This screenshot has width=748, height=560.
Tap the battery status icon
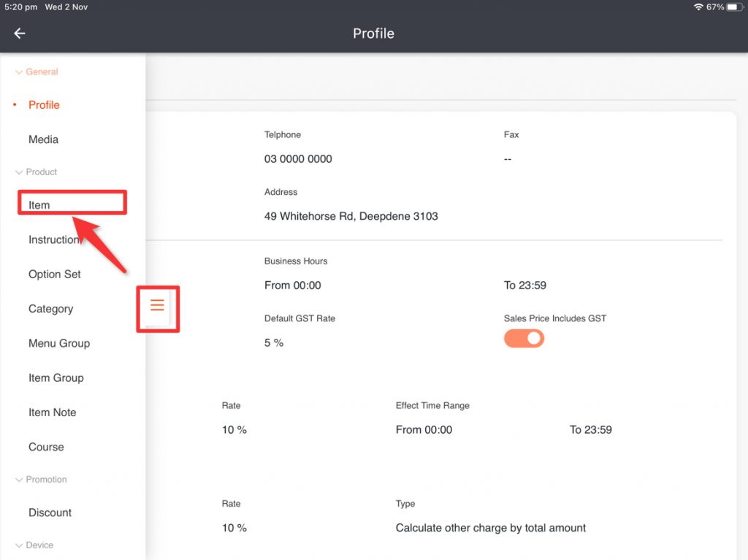[x=733, y=7]
